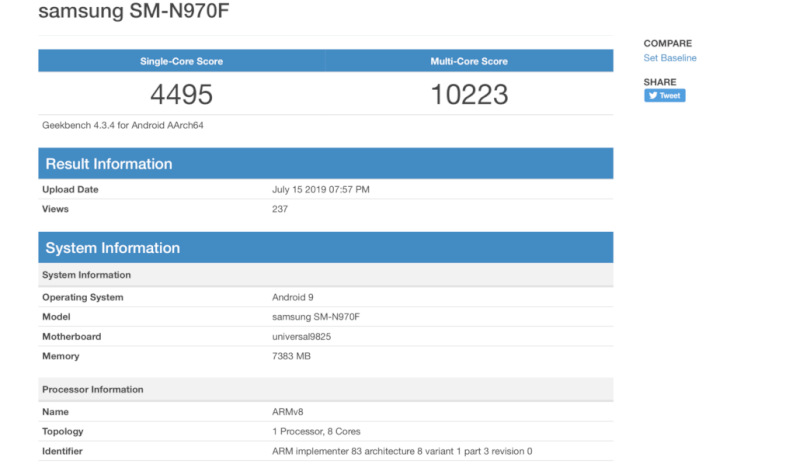This screenshot has height=464, width=800.
Task: Select the 1 Processor, 8 Cores value
Action: (316, 431)
